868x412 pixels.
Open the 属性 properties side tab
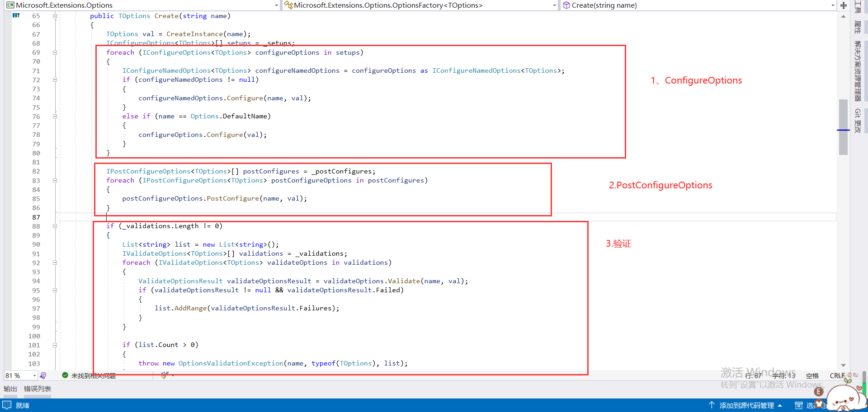pyautogui.click(x=858, y=27)
